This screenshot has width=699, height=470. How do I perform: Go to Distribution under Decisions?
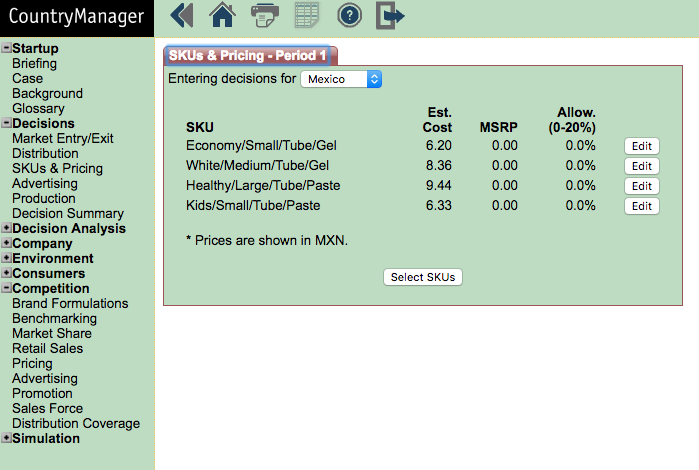coord(45,153)
